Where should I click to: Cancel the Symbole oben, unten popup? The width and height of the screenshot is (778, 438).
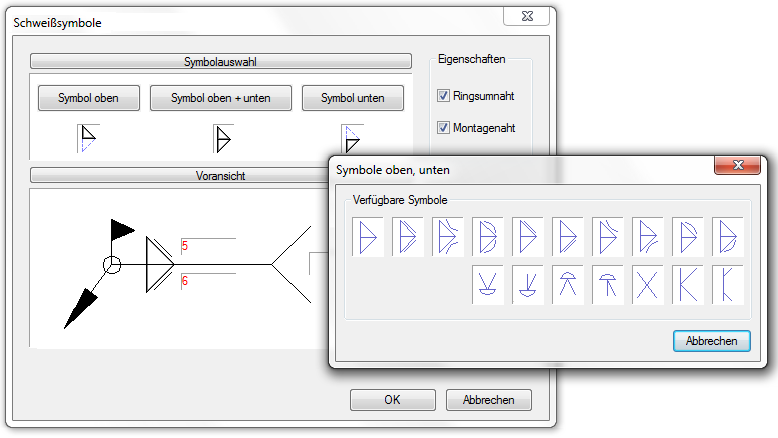[x=711, y=341]
